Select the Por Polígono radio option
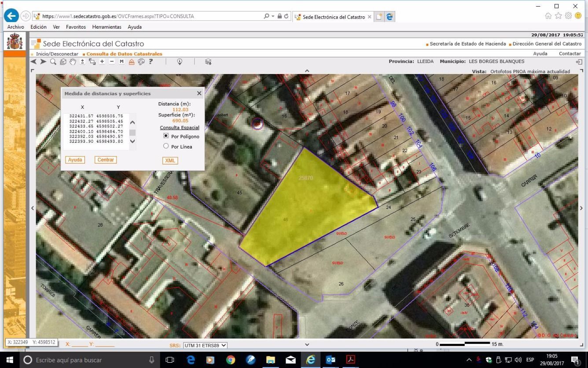The height and width of the screenshot is (368, 588). pyautogui.click(x=166, y=136)
